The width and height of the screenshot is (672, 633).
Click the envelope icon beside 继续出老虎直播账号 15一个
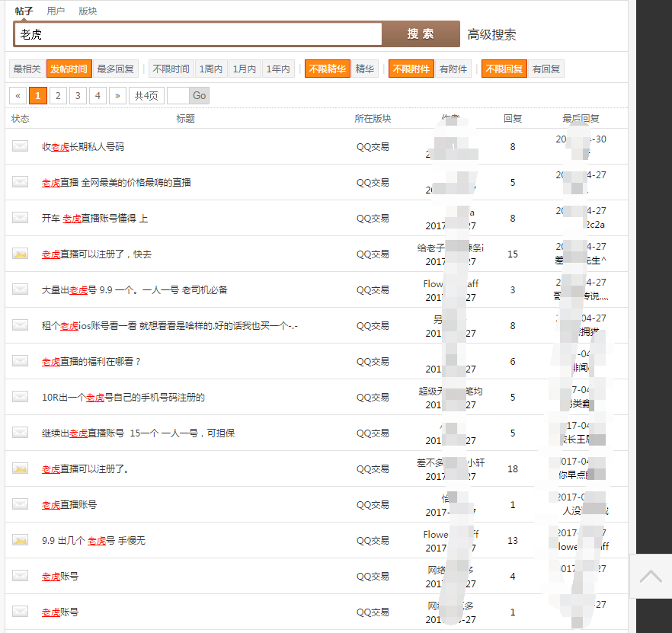tap(20, 433)
